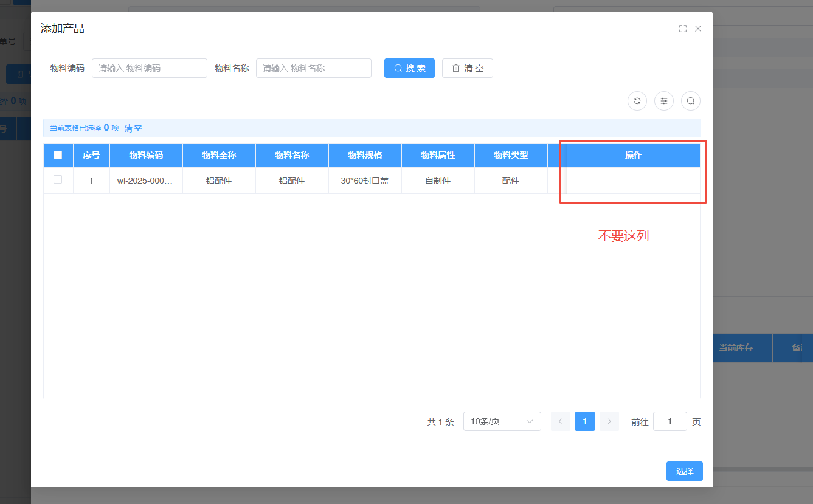This screenshot has width=813, height=504.
Task: Click the 清空 button beside 搜索
Action: 467,68
